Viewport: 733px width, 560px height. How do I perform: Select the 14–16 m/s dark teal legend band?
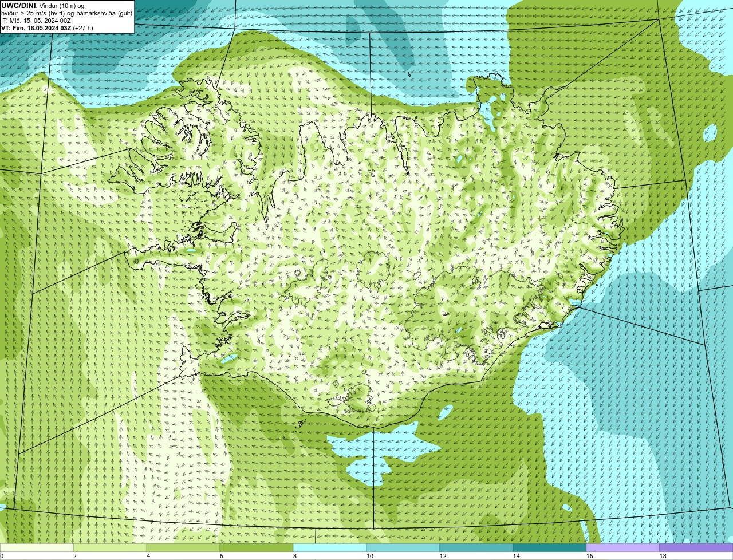[550, 547]
